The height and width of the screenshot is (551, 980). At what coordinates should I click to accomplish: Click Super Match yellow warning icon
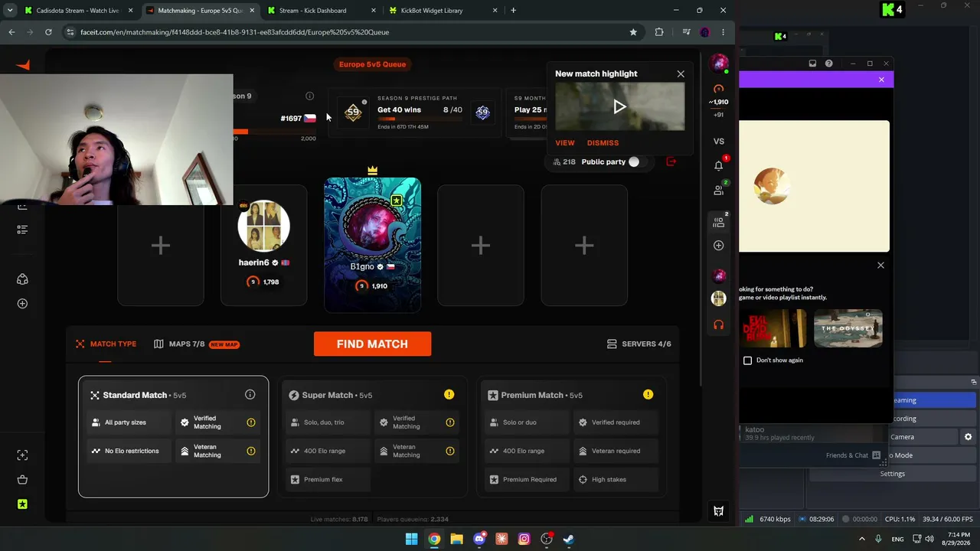[449, 395]
